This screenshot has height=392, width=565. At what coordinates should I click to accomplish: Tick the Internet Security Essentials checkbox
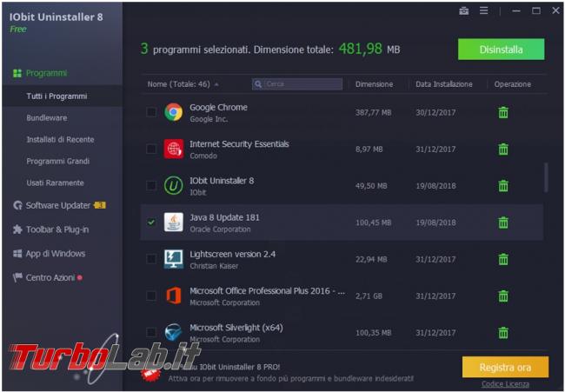(x=151, y=149)
